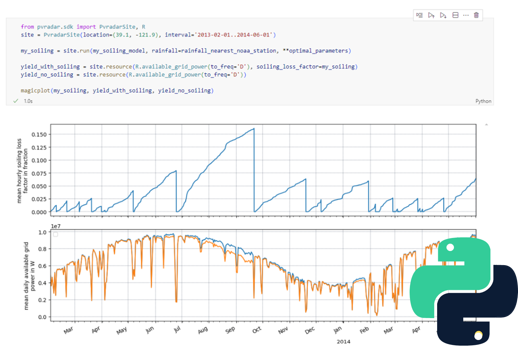This screenshot has width=523, height=361.
Task: Change the cell language mode labeled Python
Action: (483, 101)
